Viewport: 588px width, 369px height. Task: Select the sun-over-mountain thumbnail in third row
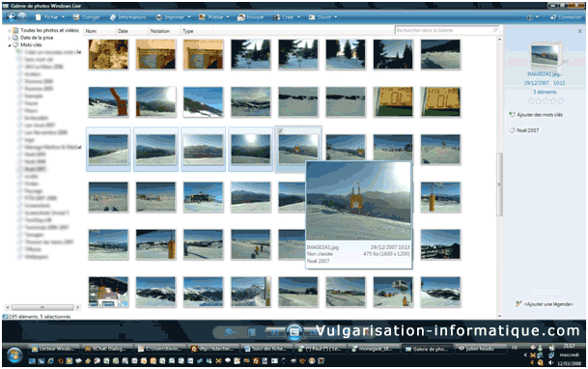coord(250,150)
